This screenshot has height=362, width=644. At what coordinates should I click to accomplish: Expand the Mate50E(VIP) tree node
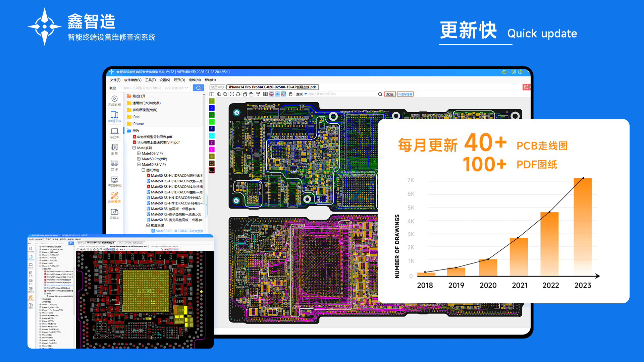click(x=139, y=154)
